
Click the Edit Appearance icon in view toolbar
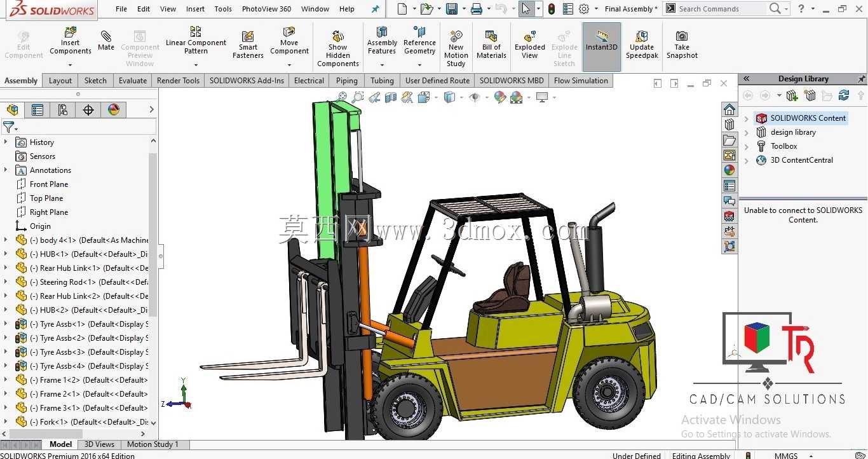click(499, 97)
